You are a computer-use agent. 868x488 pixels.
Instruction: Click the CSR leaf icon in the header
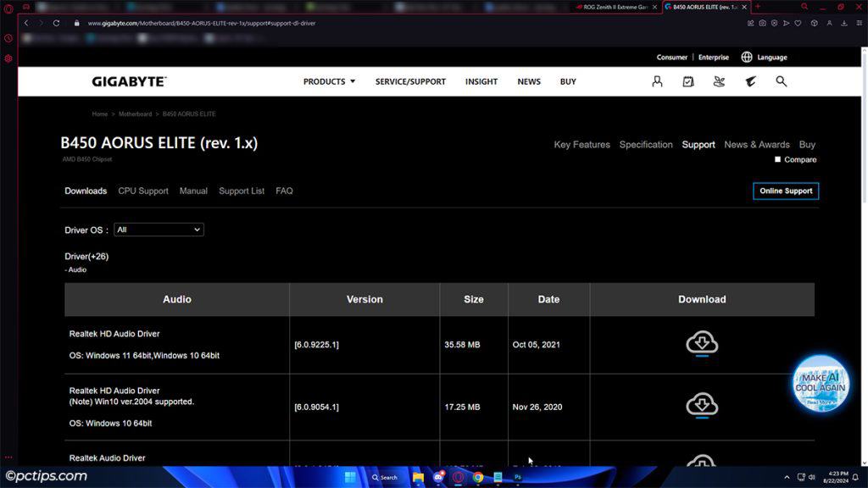click(719, 81)
